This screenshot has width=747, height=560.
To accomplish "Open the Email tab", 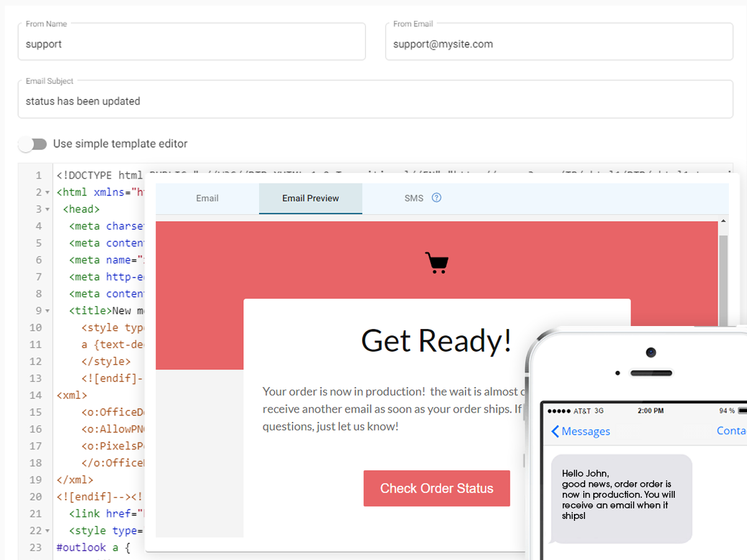I will (207, 198).
